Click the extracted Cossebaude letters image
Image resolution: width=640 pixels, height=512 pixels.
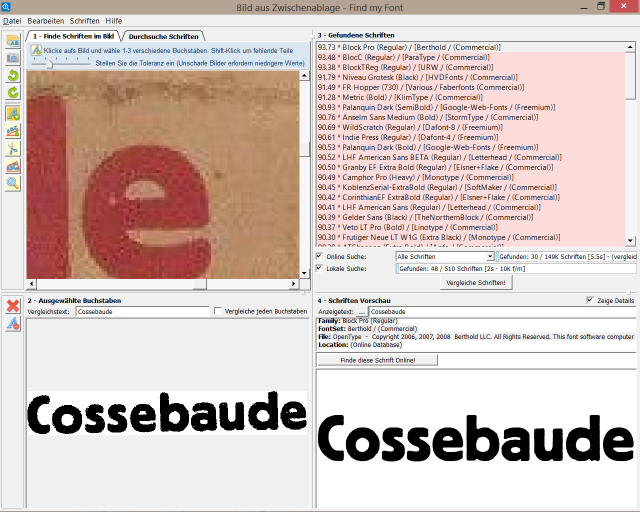[x=167, y=413]
